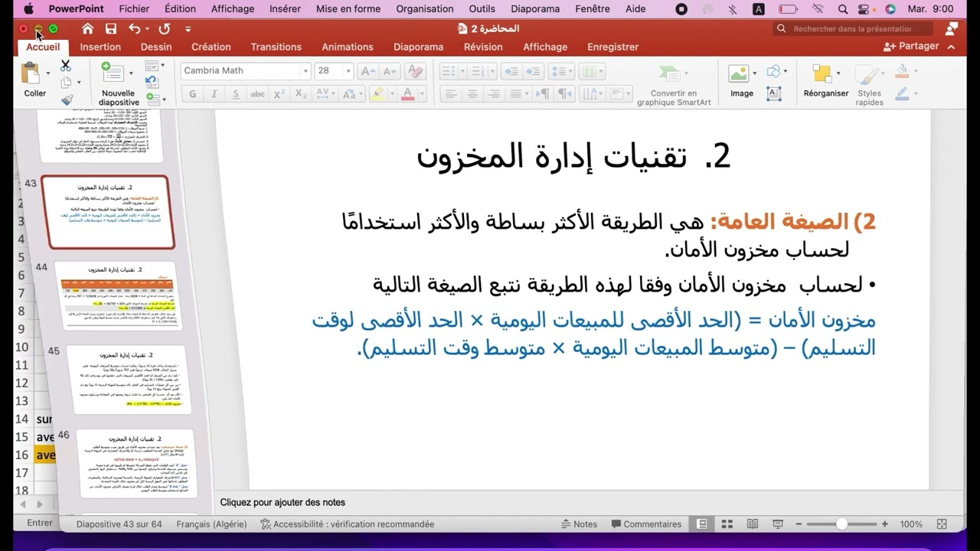Viewport: 980px width, 551px height.
Task: Open the slide layout dropdown
Action: [x=155, y=66]
